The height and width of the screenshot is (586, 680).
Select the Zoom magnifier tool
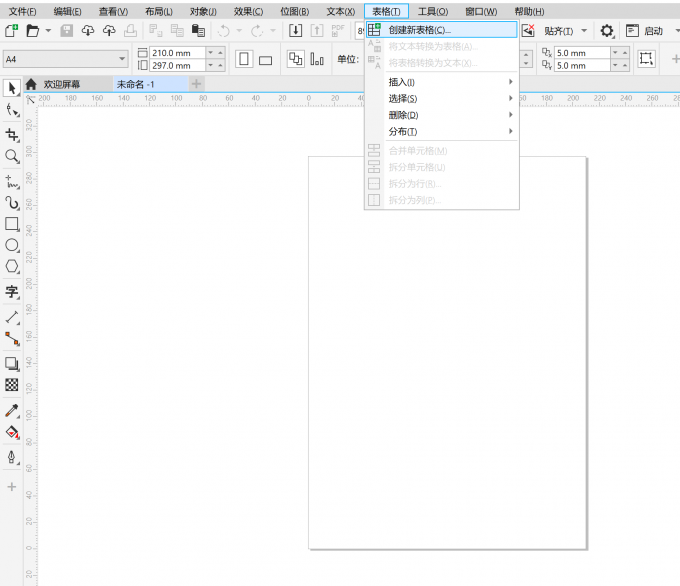coord(12,157)
